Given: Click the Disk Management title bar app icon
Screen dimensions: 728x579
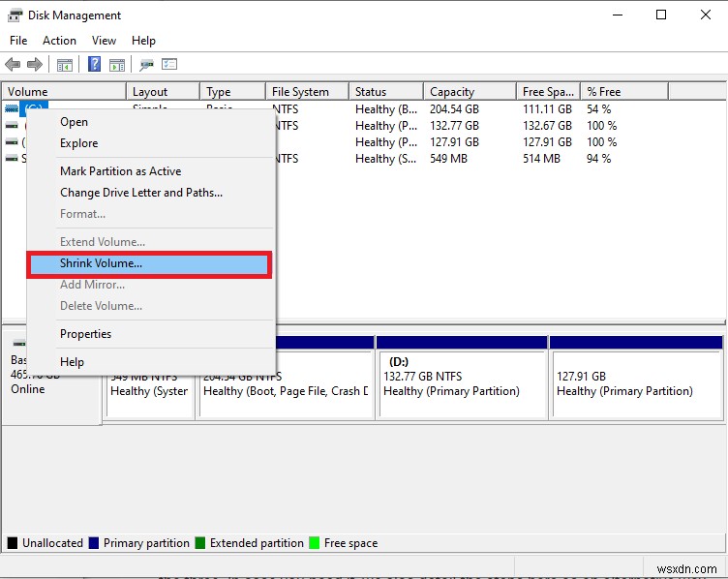Looking at the screenshot, I should (15, 15).
